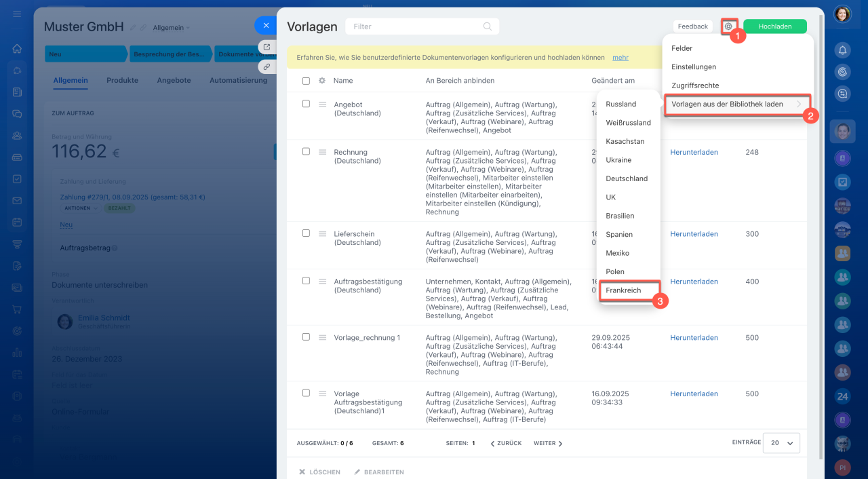Open the mail icon in left sidebar

pyautogui.click(x=17, y=201)
